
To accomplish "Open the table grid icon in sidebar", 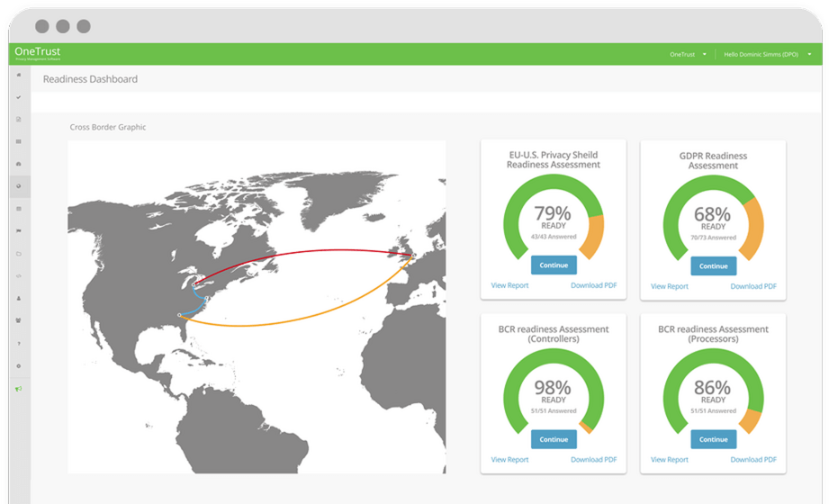I will [19, 141].
